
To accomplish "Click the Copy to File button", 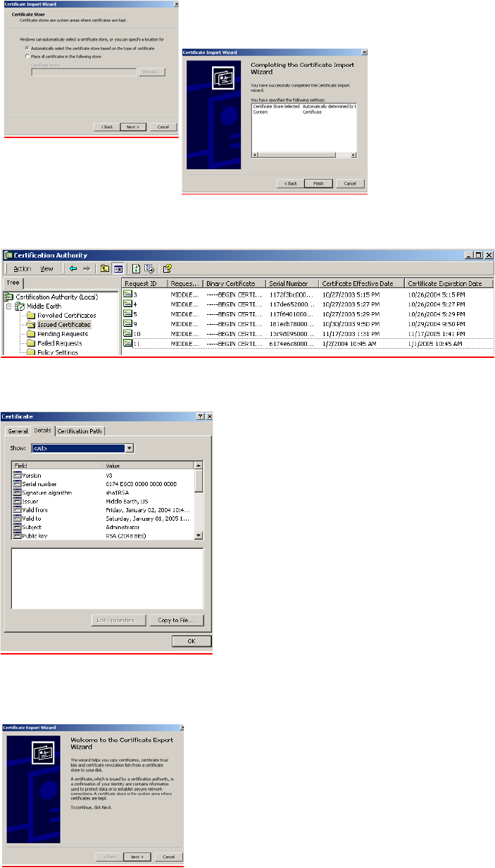I will 180,620.
